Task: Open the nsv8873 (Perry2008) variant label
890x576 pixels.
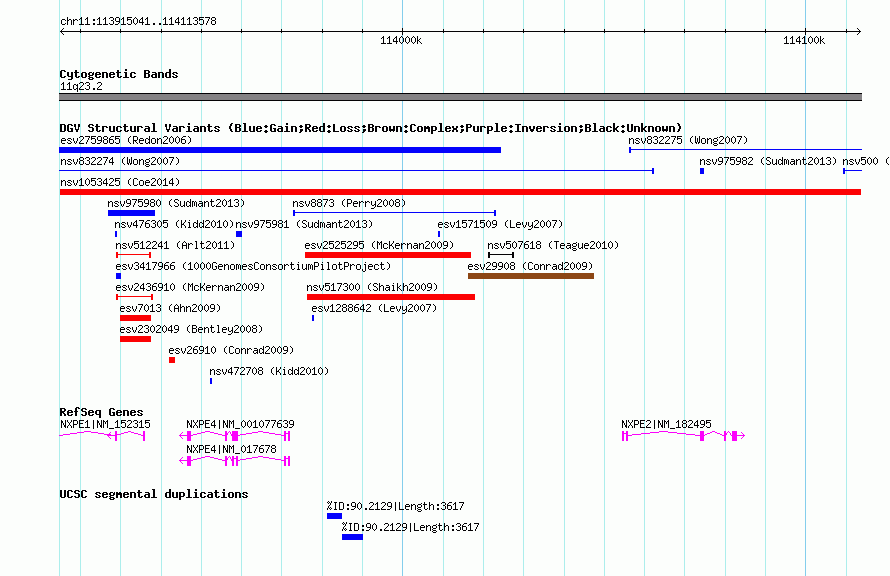Action: (x=349, y=203)
